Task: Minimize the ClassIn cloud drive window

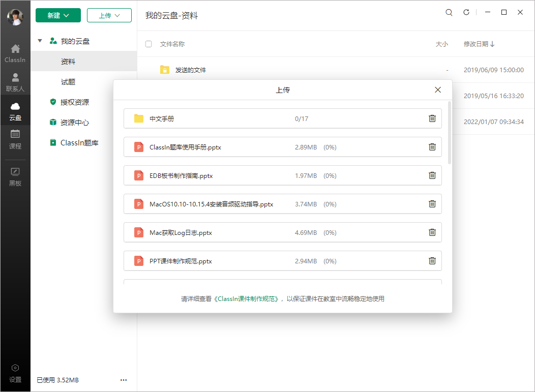Action: (488, 12)
